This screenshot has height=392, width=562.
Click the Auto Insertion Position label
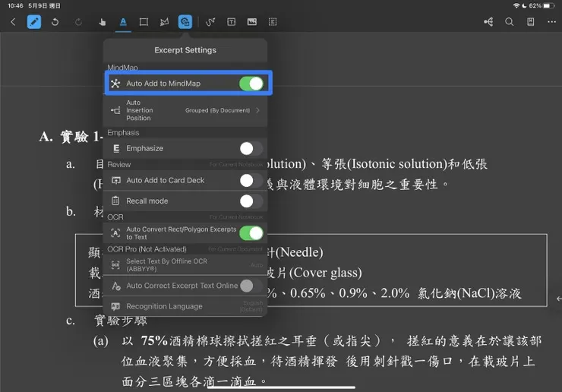click(140, 110)
